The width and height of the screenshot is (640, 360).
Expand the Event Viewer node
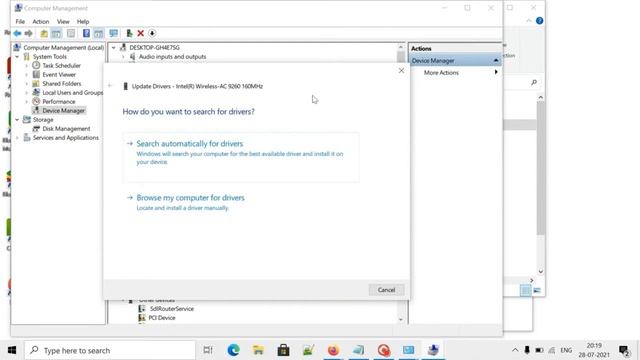coord(27,75)
